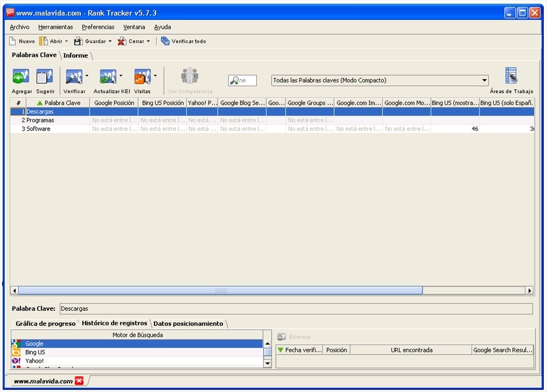The width and height of the screenshot is (547, 392).
Task: Open a project with the Abrir icon
Action: 43,41
